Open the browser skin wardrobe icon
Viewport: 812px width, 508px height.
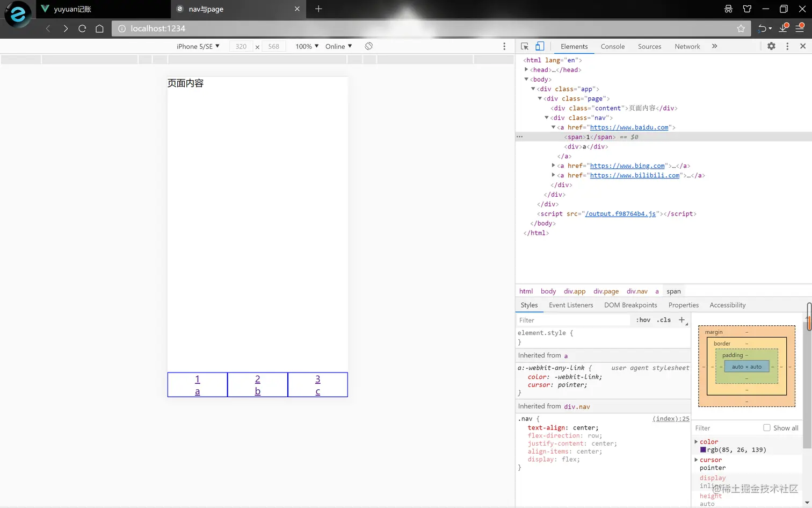[x=747, y=9]
